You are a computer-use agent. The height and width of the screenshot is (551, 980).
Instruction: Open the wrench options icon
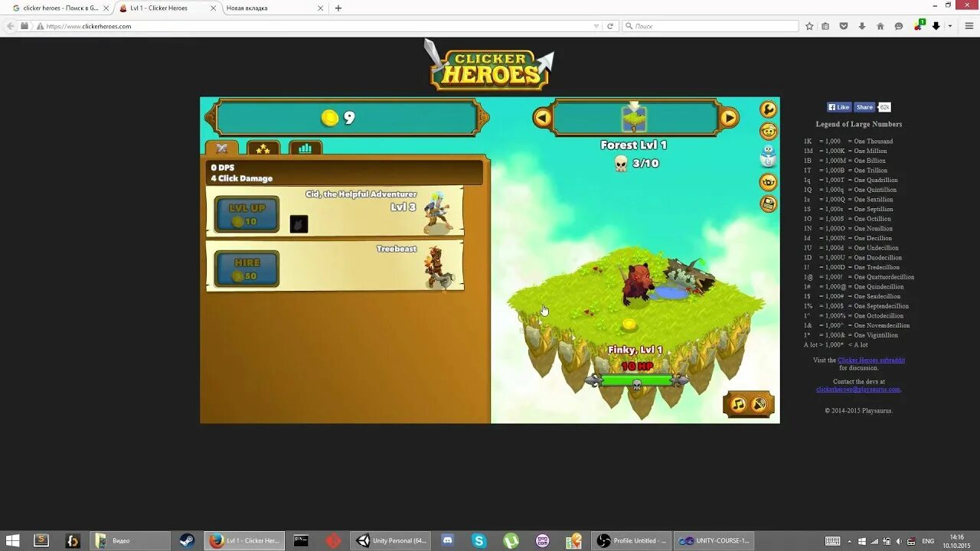tap(768, 109)
